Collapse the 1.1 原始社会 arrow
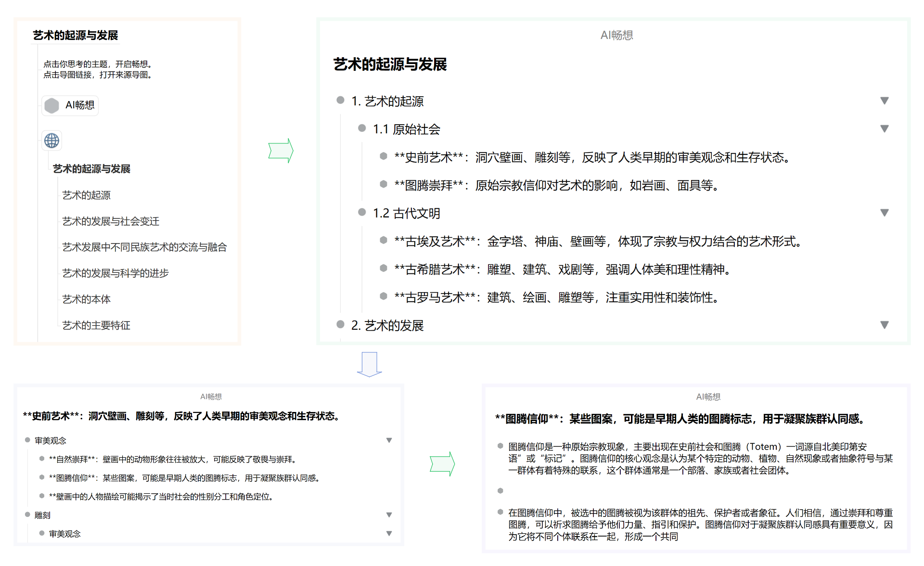The height and width of the screenshot is (566, 924). point(884,129)
